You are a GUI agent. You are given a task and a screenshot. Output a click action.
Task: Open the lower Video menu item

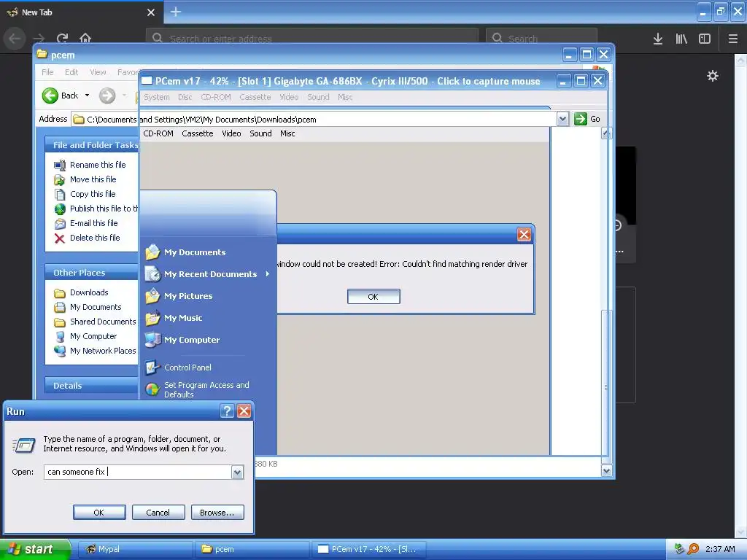click(231, 133)
